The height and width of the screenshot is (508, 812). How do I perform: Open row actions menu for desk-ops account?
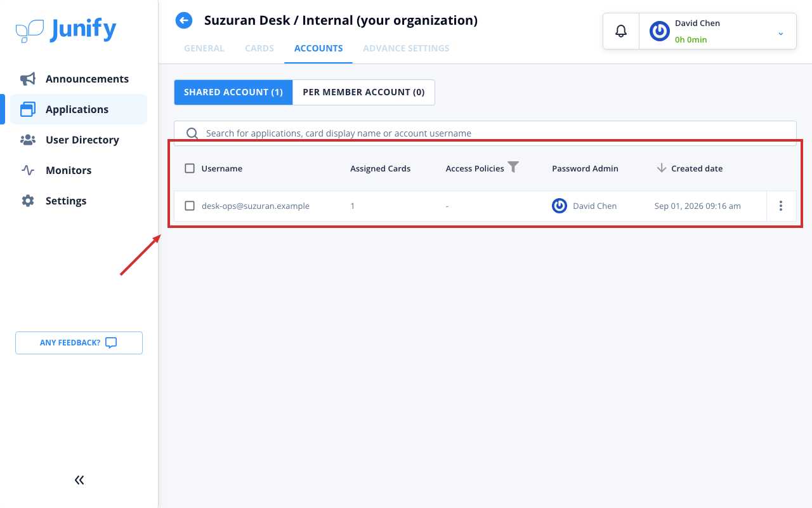coord(781,206)
